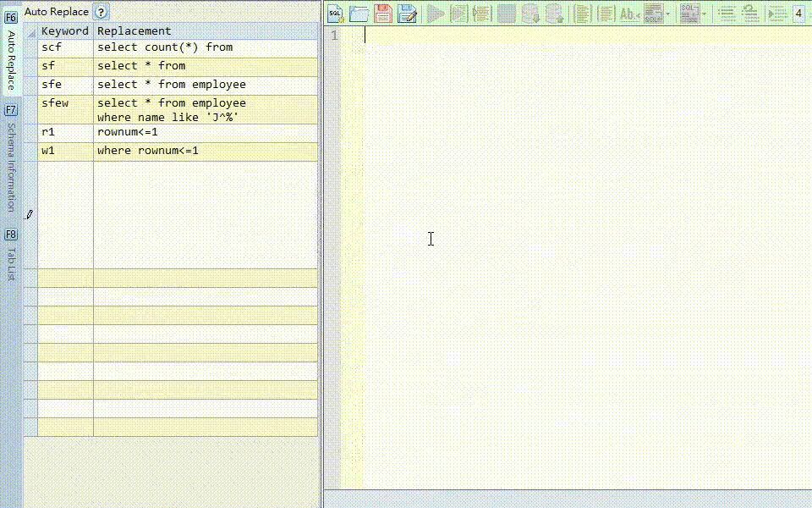
Task: Switch to Tab List F8 tab
Action: click(x=11, y=256)
